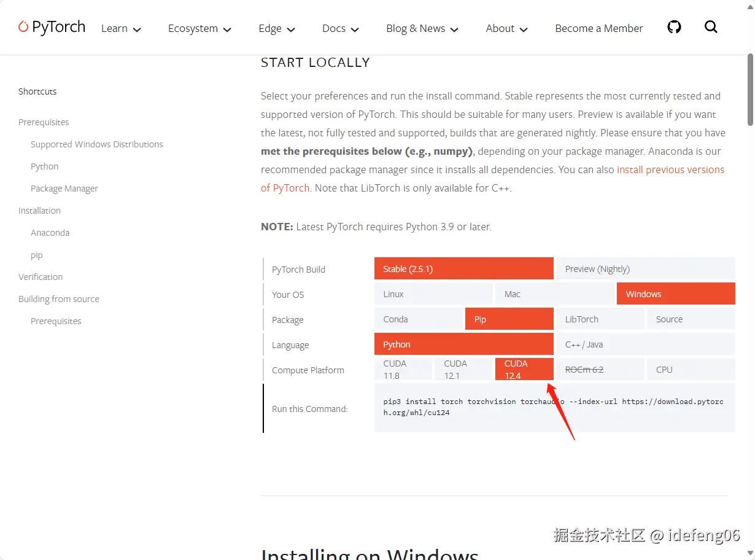Select LibTorch package option
Screen dimensions: 755x560
(x=600, y=319)
